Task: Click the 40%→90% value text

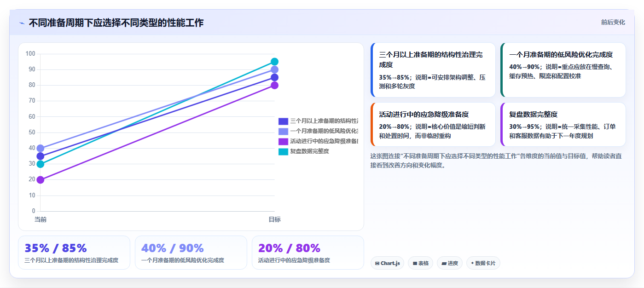Action: (524, 67)
